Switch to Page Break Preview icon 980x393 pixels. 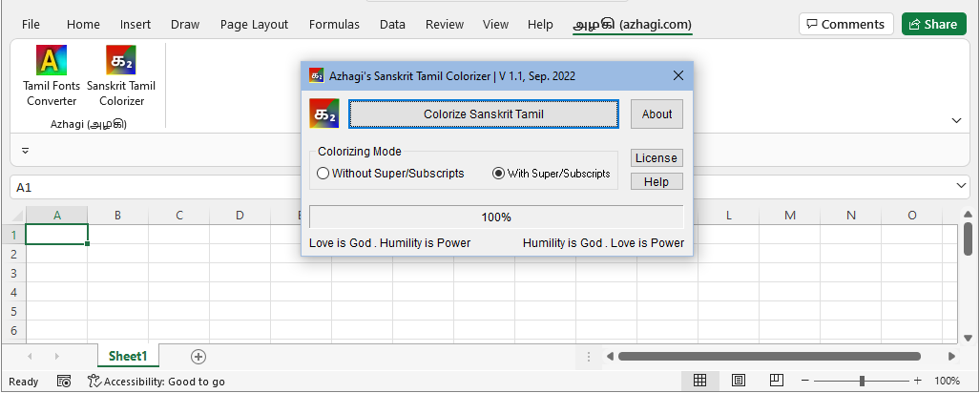pyautogui.click(x=777, y=381)
